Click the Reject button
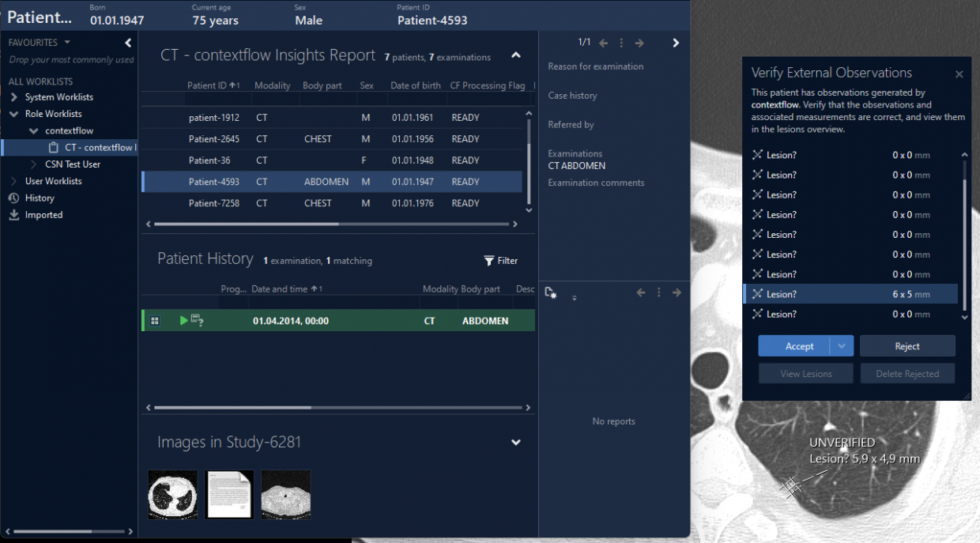Screen dimensions: 980x543 [x=907, y=346]
